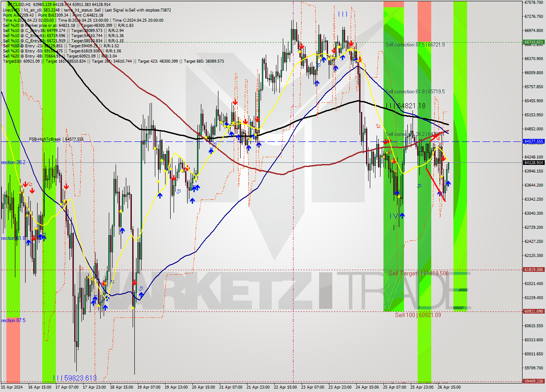Select the 'Target 685: 38089.573' text
Viewport: 546px width, 392px height.
[204, 61]
